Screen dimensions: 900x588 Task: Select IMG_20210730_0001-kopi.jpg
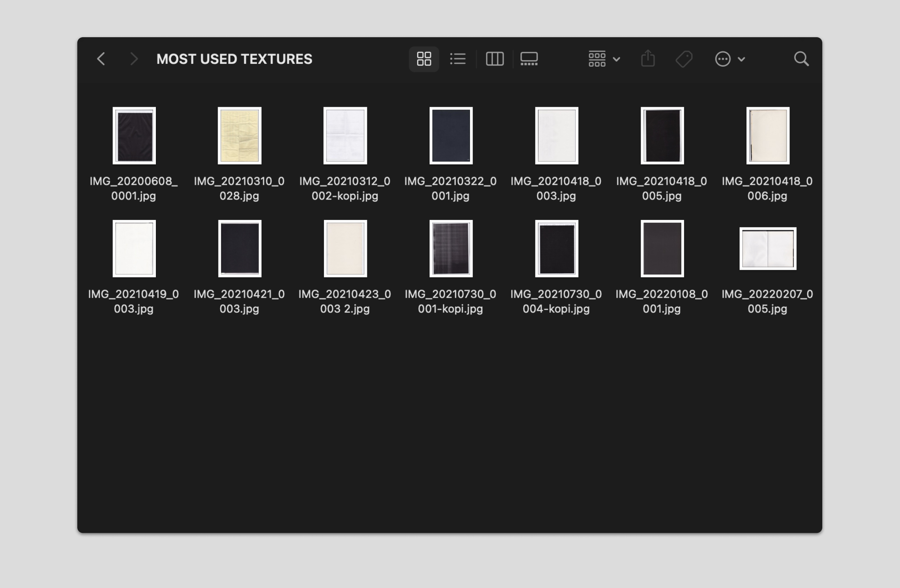(x=450, y=249)
